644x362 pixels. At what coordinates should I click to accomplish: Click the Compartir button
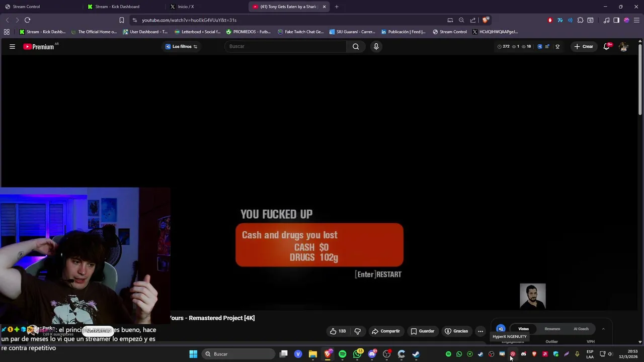[x=385, y=331]
